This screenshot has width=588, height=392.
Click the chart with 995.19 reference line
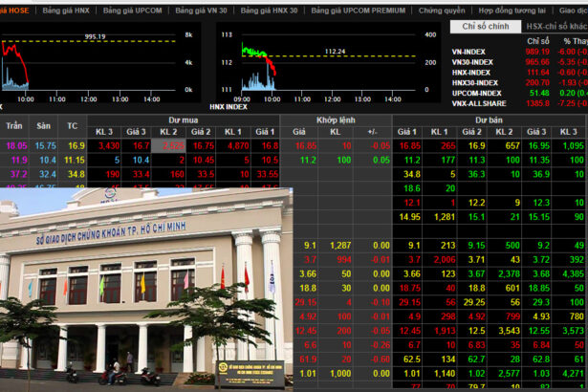[x=99, y=64]
